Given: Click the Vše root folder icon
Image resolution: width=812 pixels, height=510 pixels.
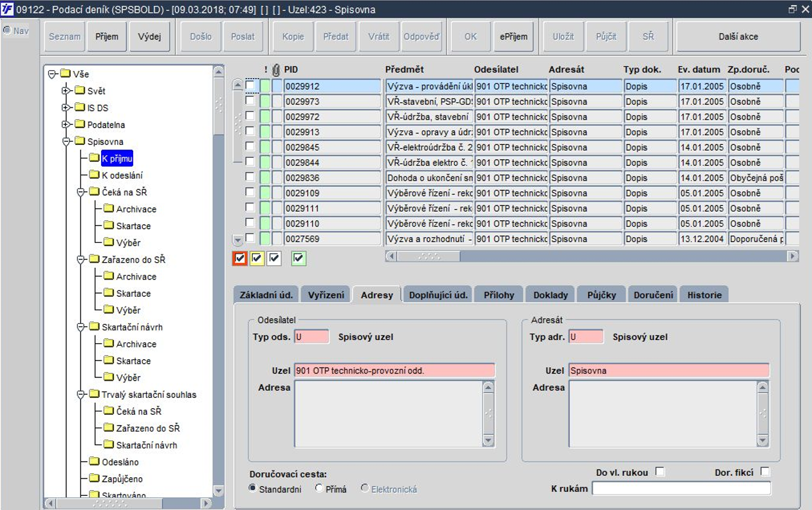Looking at the screenshot, I should point(65,74).
